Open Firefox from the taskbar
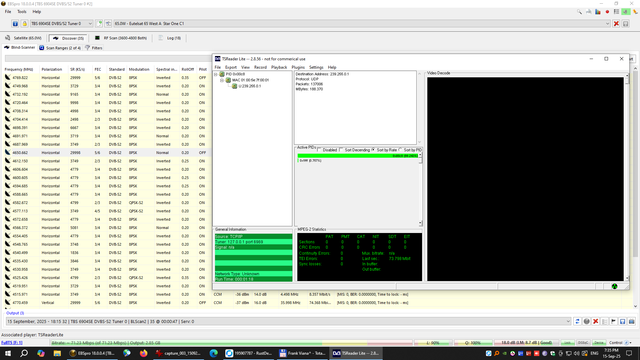 point(144,353)
